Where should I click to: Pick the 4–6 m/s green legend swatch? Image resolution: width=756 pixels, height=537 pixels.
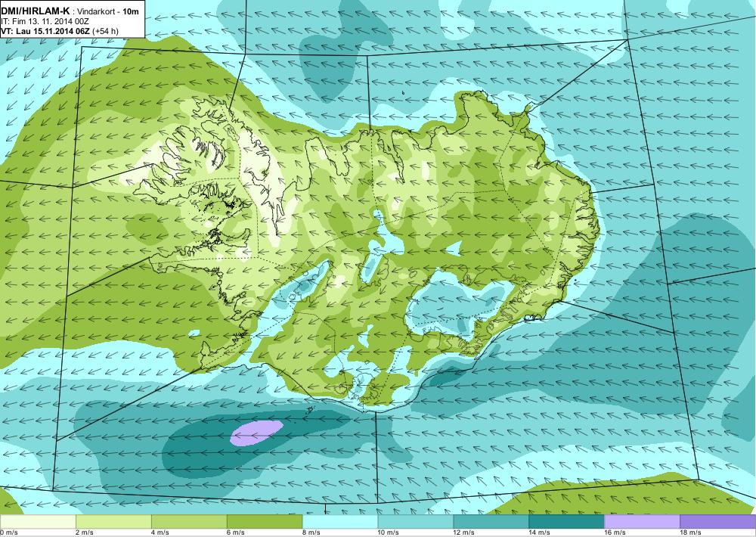point(189,522)
